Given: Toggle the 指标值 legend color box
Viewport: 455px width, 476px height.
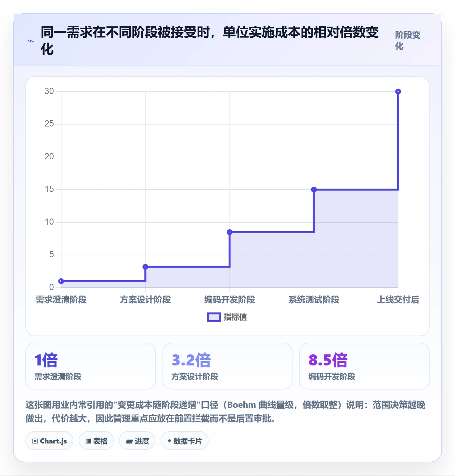Looking at the screenshot, I should point(214,317).
